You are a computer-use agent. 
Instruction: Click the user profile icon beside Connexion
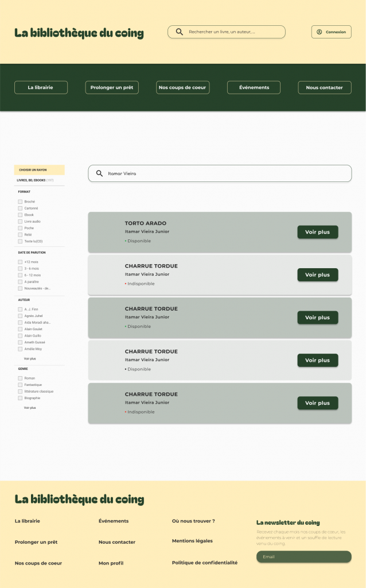(x=320, y=32)
